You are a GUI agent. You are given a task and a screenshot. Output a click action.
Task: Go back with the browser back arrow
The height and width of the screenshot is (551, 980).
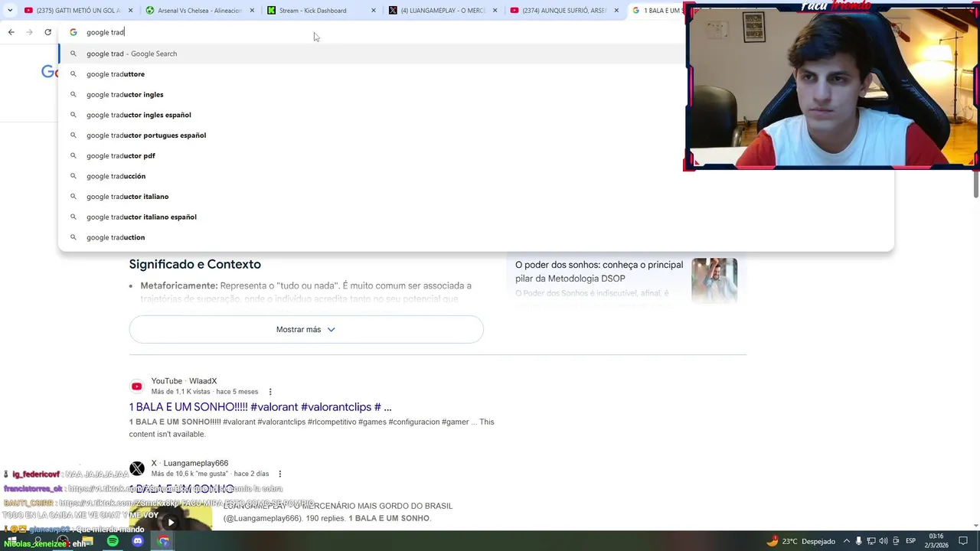[11, 32]
